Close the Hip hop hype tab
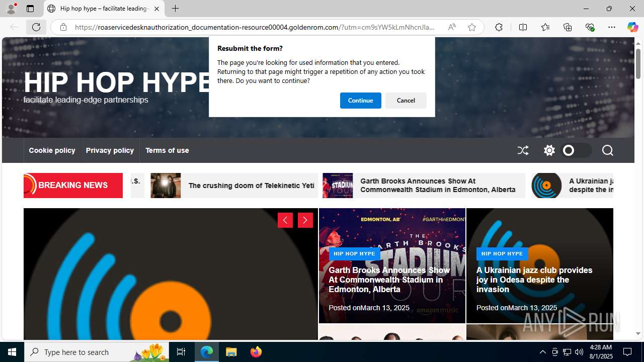This screenshot has width=644, height=362. 156,9
